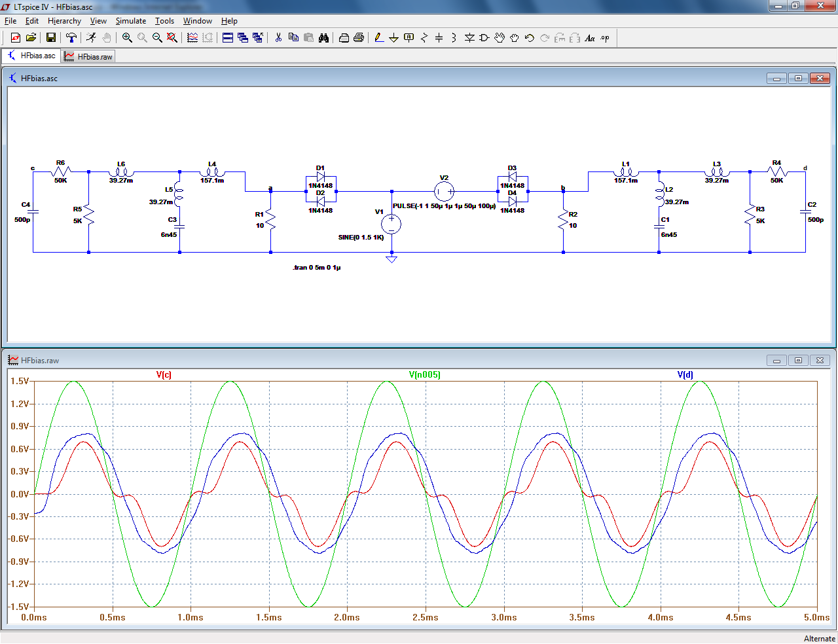This screenshot has height=644, width=838.
Task: Click the Halt simulation hand icon
Action: pyautogui.click(x=107, y=38)
